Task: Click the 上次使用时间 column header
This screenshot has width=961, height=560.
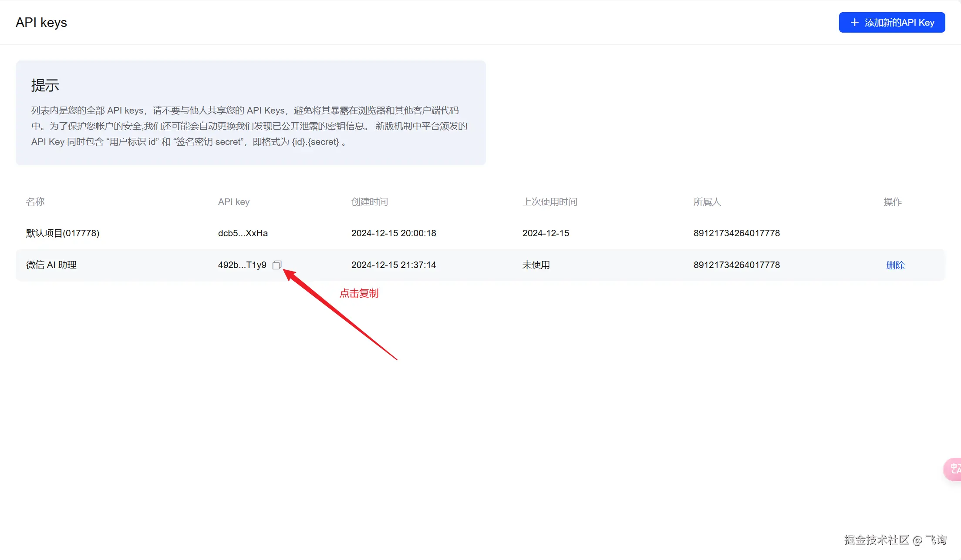Action: 550,202
